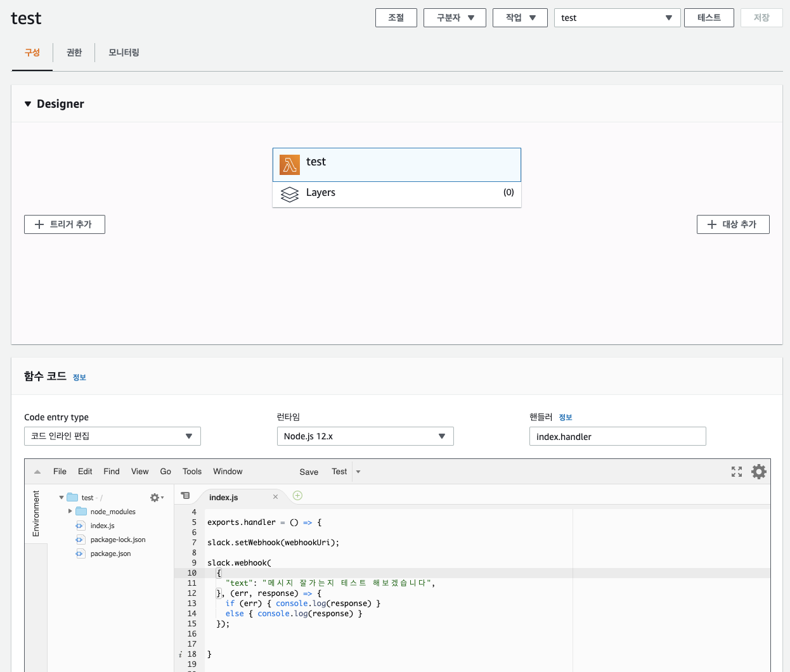
Task: Select package-lock.json in the file tree
Action: point(118,540)
